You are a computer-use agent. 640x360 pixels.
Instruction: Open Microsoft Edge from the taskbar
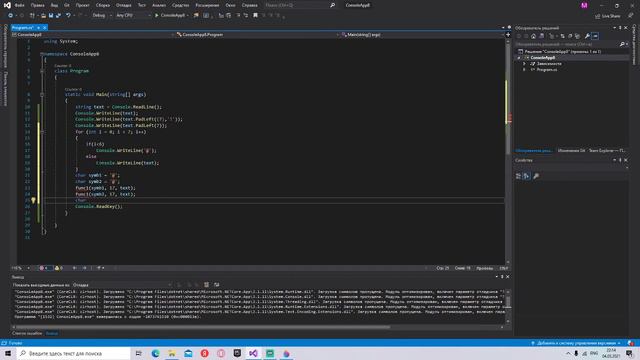click(156, 353)
